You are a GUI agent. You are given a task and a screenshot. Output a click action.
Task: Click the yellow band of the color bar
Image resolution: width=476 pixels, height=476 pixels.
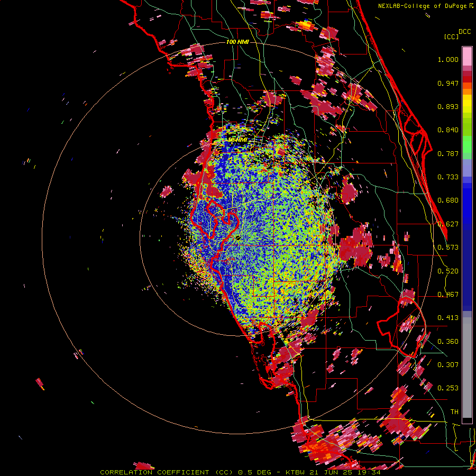(x=467, y=104)
